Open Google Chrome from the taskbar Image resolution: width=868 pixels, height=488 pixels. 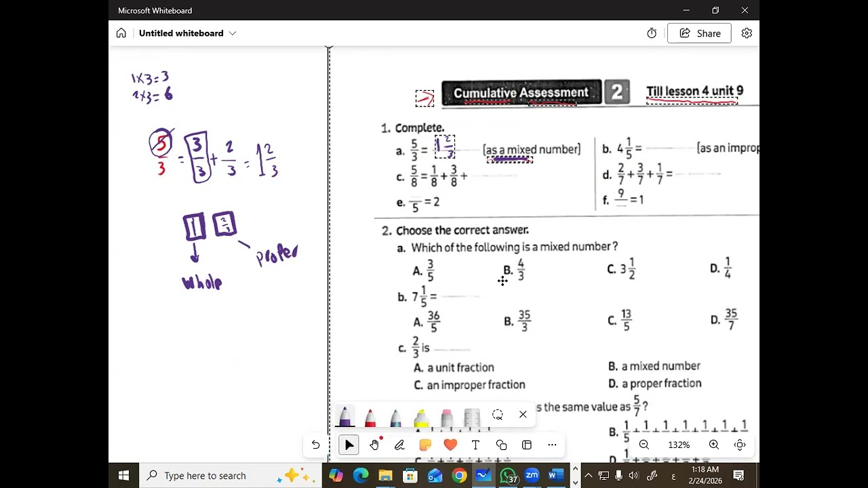click(459, 476)
